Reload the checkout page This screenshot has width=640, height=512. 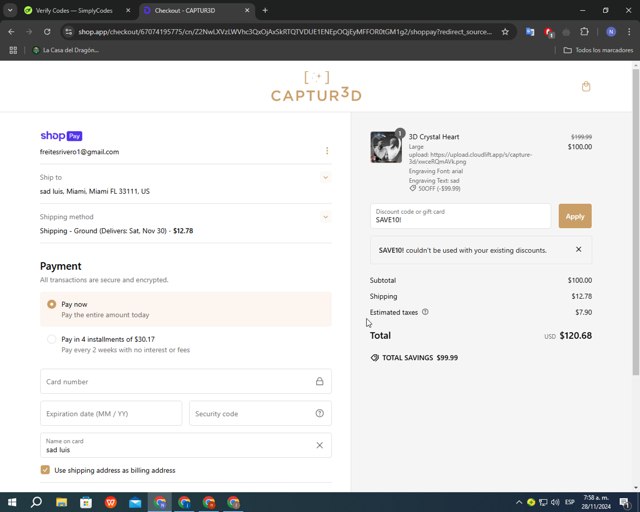[47, 32]
